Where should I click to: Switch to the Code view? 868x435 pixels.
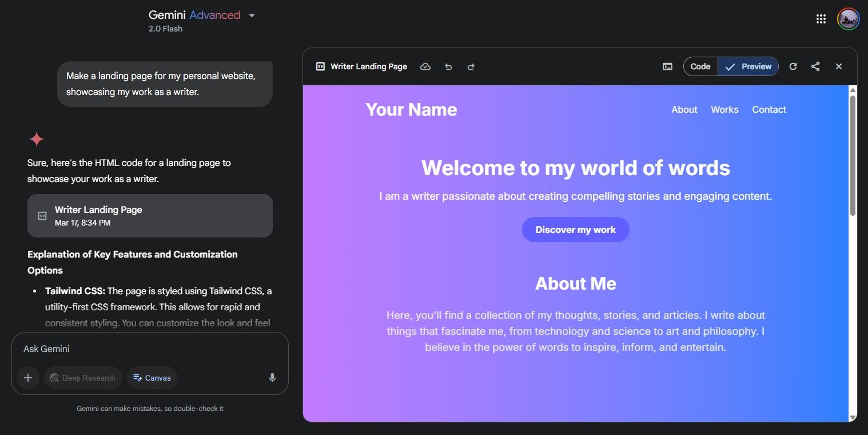pyautogui.click(x=700, y=67)
